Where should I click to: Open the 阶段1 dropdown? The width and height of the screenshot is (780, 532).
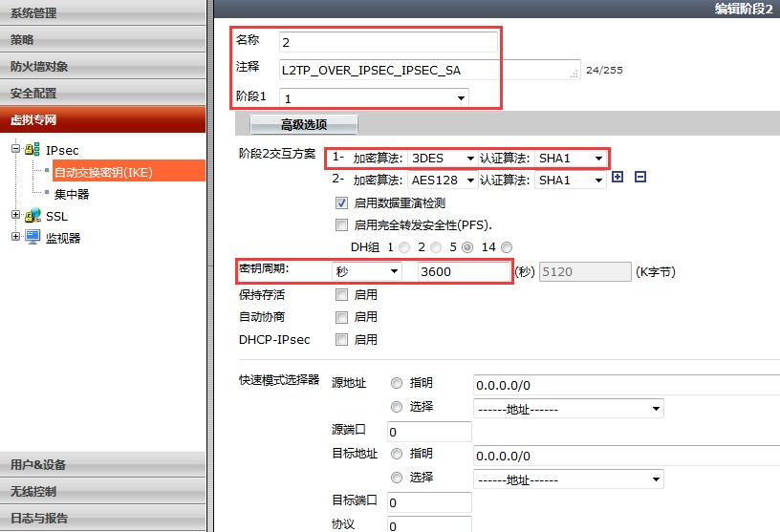point(374,98)
